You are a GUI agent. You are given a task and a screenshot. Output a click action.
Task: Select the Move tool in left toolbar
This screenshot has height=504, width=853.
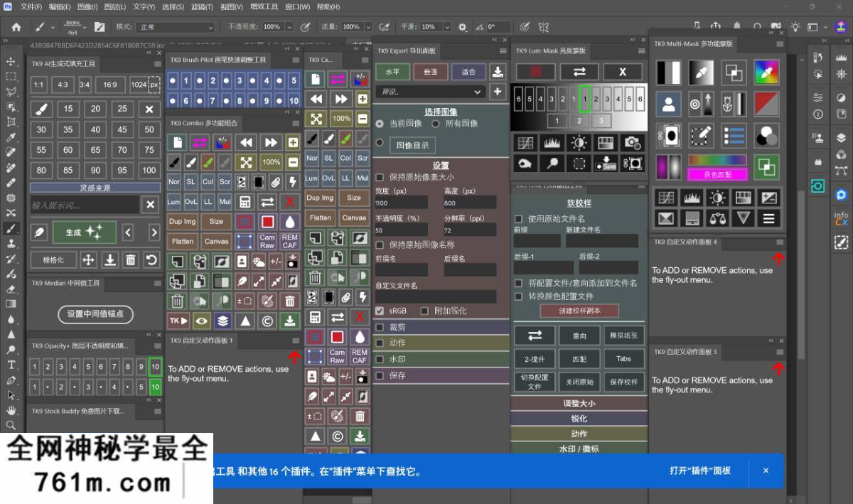click(11, 61)
